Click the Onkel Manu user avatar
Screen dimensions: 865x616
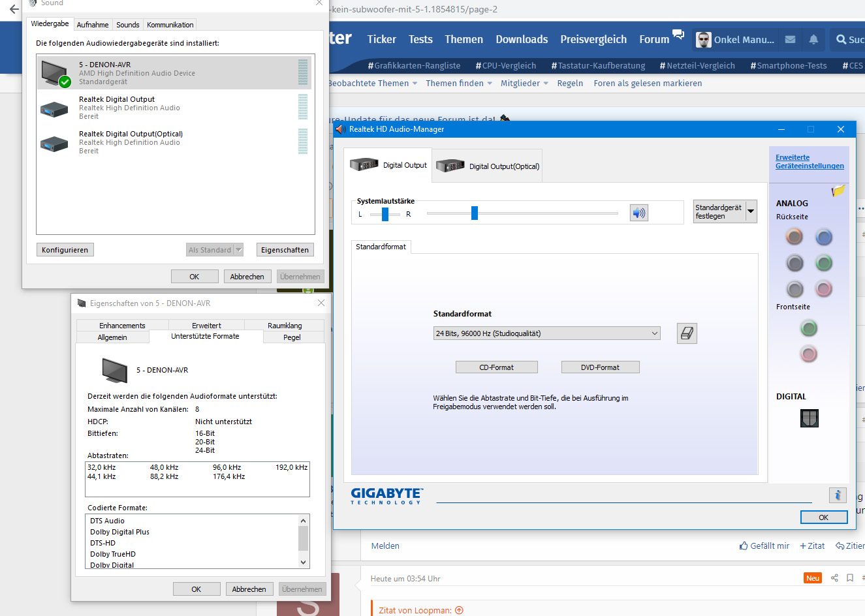coord(703,39)
